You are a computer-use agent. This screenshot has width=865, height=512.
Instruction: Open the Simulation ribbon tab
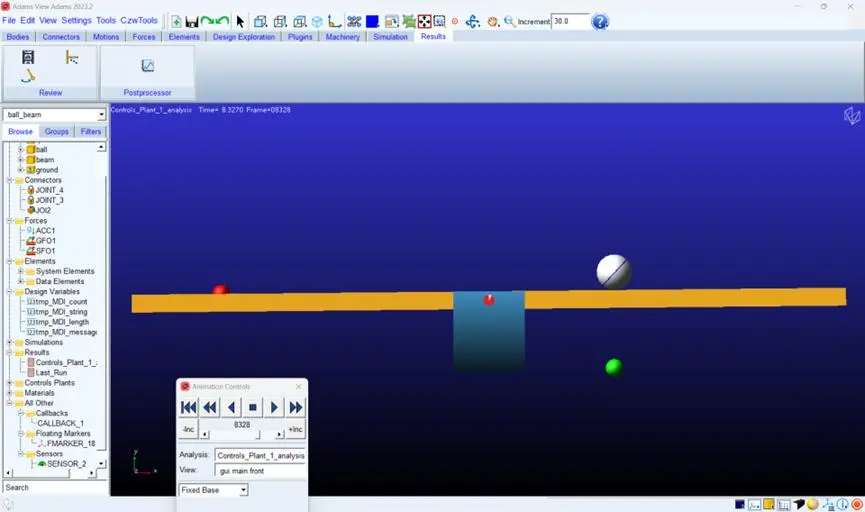pyautogui.click(x=390, y=37)
